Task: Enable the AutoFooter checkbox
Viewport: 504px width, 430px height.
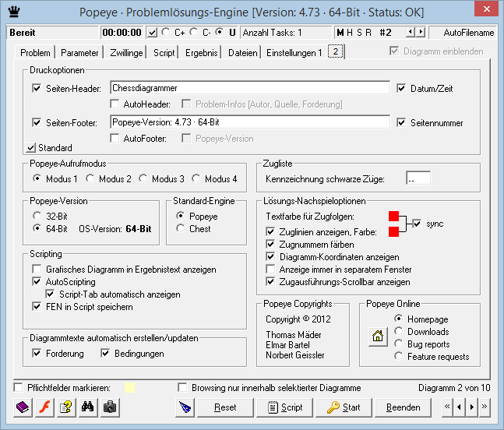Action: pos(115,138)
